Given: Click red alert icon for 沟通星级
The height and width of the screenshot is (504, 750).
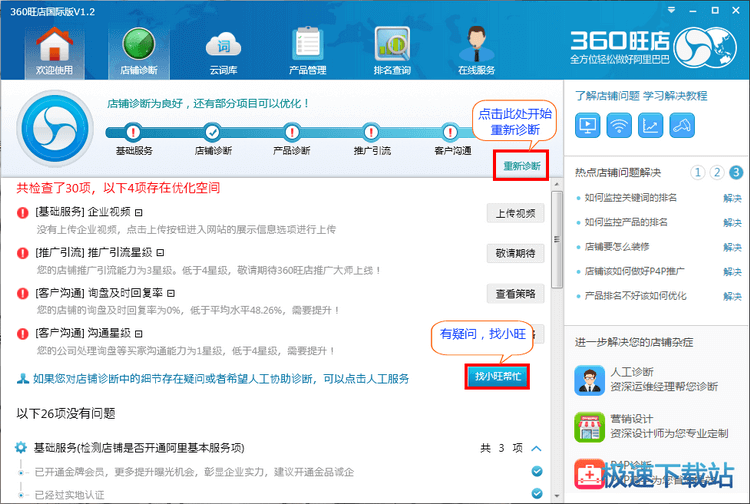Looking at the screenshot, I should [x=22, y=333].
